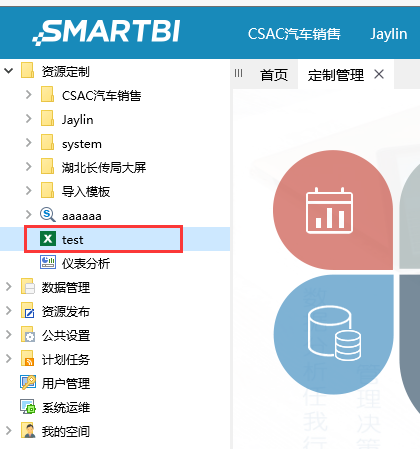Select the 仪表分析 dashboard icon
Image resolution: width=420 pixels, height=449 pixels.
(x=48, y=263)
